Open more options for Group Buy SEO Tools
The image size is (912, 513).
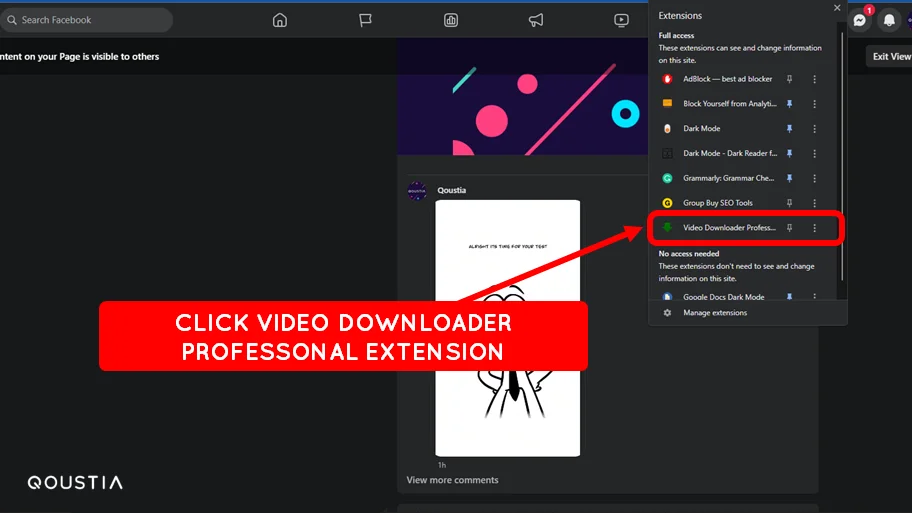pos(814,203)
